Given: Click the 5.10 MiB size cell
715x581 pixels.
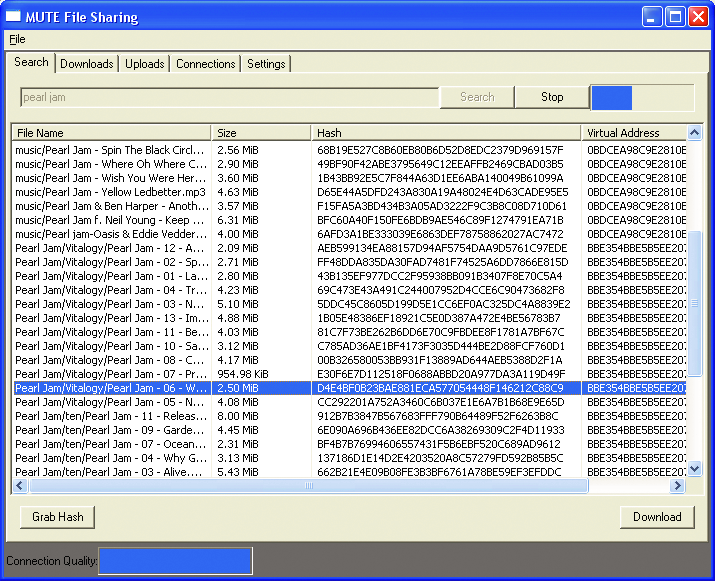Looking at the screenshot, I should point(238,304).
